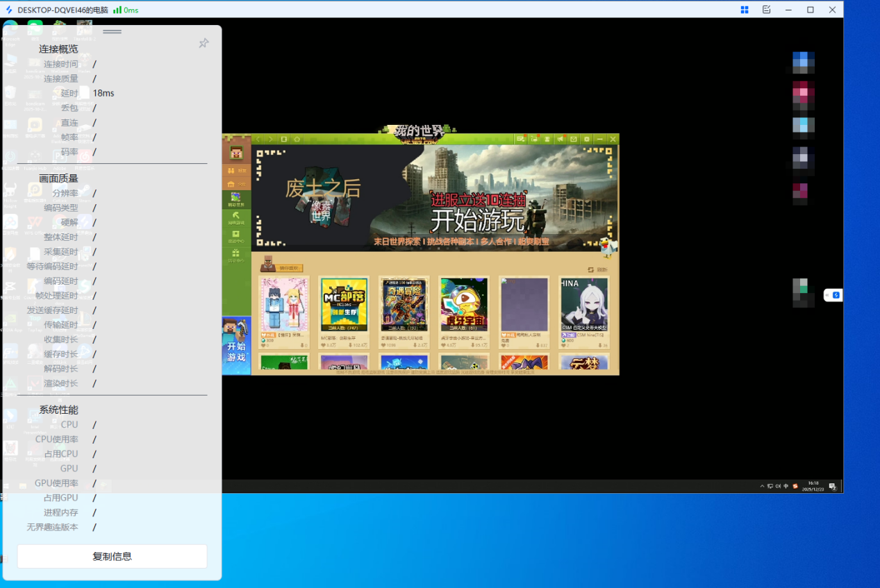
Task: Click the blue grid icon in title bar
Action: click(x=745, y=10)
